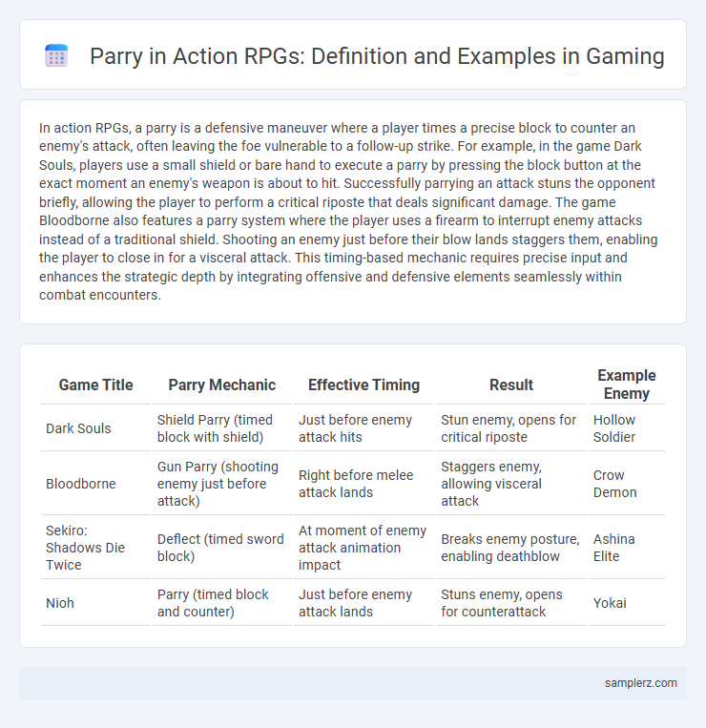Click 'At moment of enemy attack animation impact' cell
The width and height of the screenshot is (706, 728).
[363, 548]
